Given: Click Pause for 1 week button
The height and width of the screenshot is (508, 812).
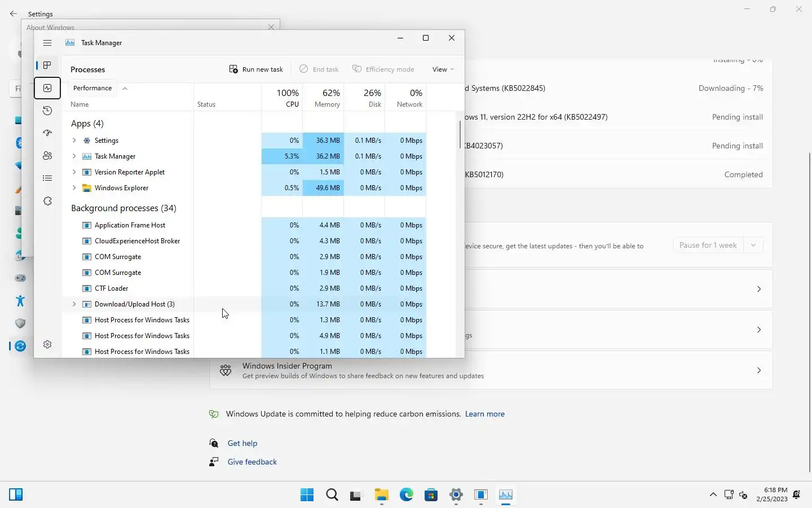Looking at the screenshot, I should pos(708,246).
